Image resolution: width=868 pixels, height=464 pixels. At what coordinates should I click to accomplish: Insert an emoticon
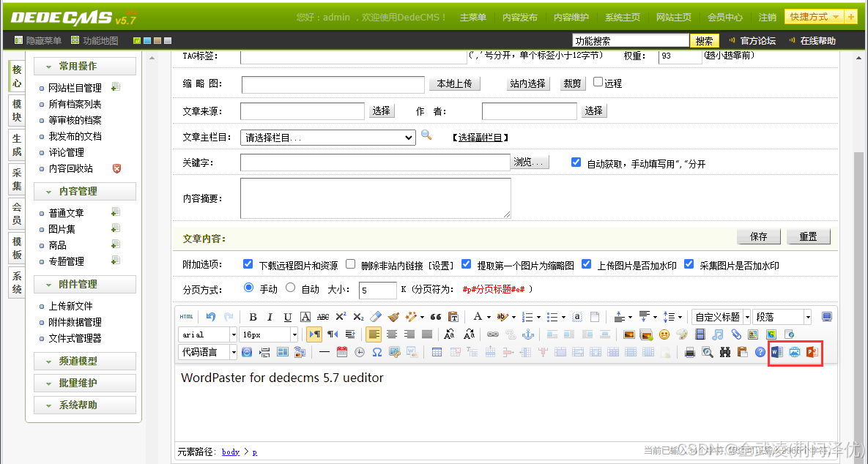click(664, 334)
